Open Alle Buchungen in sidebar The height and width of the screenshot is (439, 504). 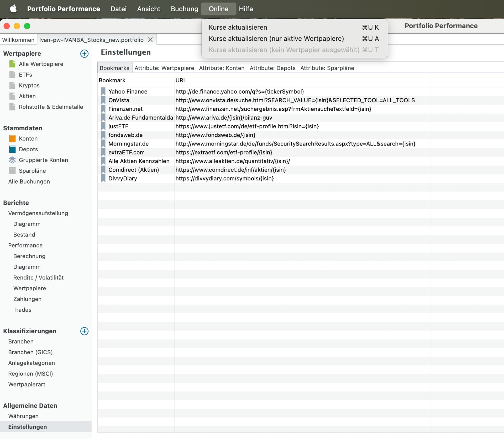coord(29,181)
